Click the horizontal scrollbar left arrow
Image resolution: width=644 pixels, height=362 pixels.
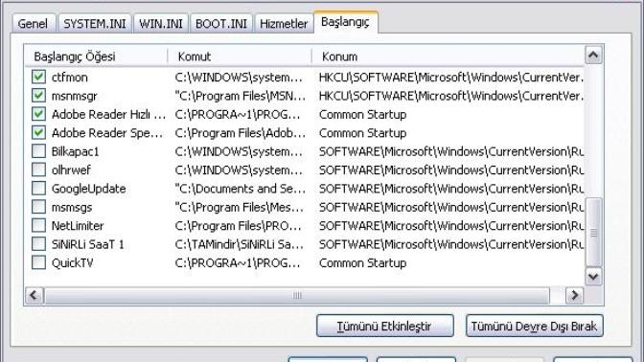coord(34,295)
